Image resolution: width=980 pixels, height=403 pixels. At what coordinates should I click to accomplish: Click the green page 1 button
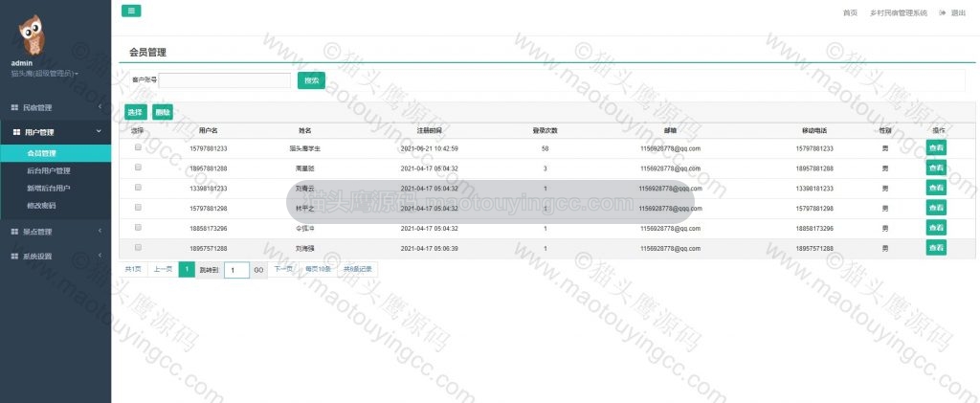pos(187,269)
